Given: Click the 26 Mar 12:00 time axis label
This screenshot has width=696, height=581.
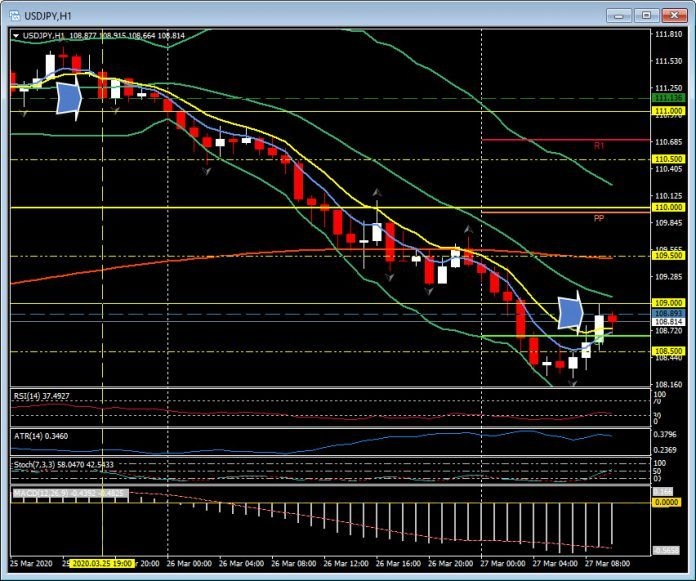Looking at the screenshot, I should coord(346,564).
